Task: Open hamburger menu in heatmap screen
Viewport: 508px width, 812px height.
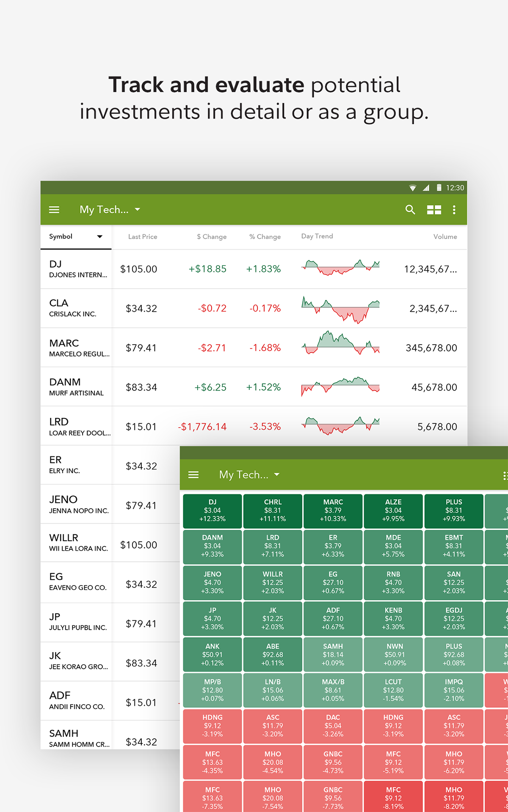Action: point(193,475)
